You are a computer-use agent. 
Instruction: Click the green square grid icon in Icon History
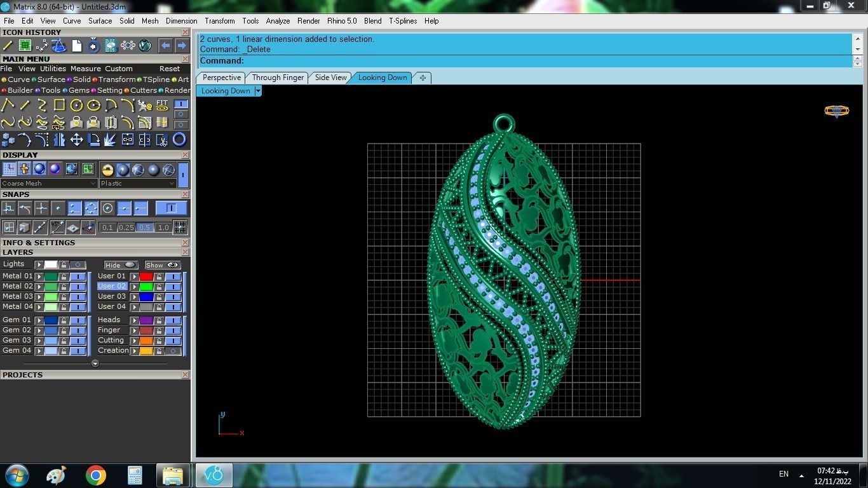coord(25,45)
